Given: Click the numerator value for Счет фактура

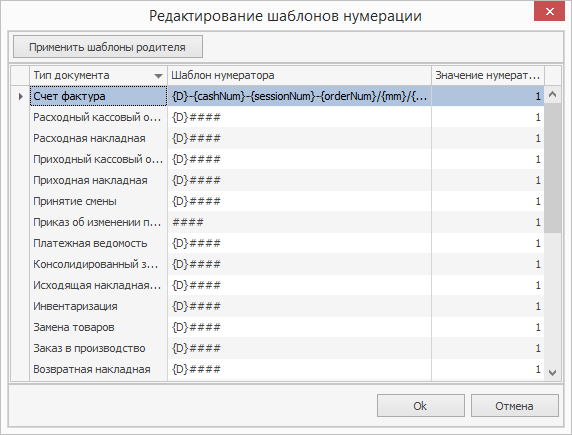Looking at the screenshot, I should point(488,96).
